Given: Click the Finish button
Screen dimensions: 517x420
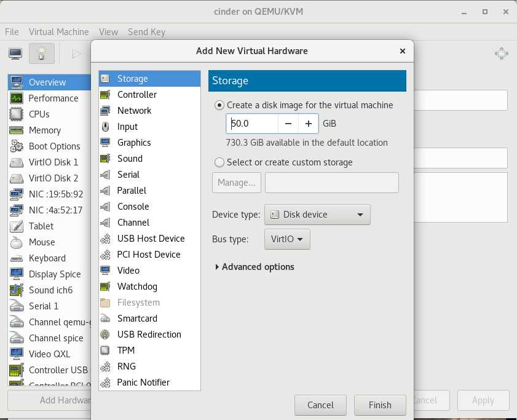Looking at the screenshot, I should pos(380,405).
